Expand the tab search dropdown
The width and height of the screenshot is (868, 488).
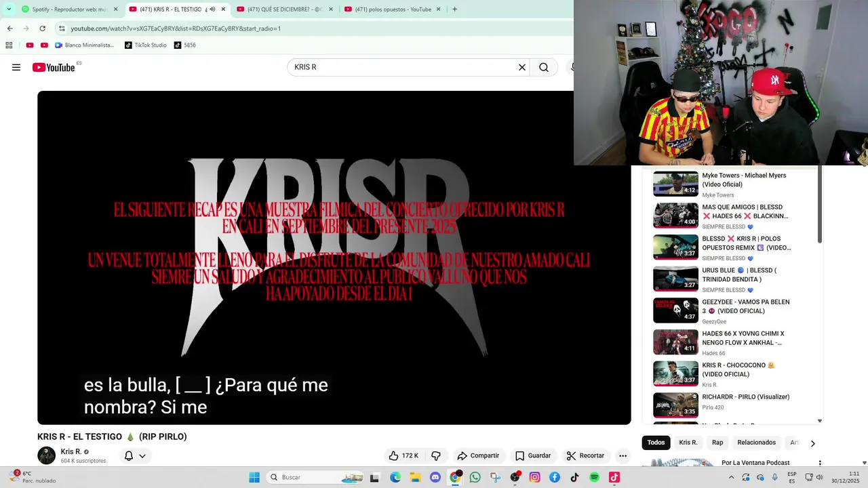click(x=9, y=9)
